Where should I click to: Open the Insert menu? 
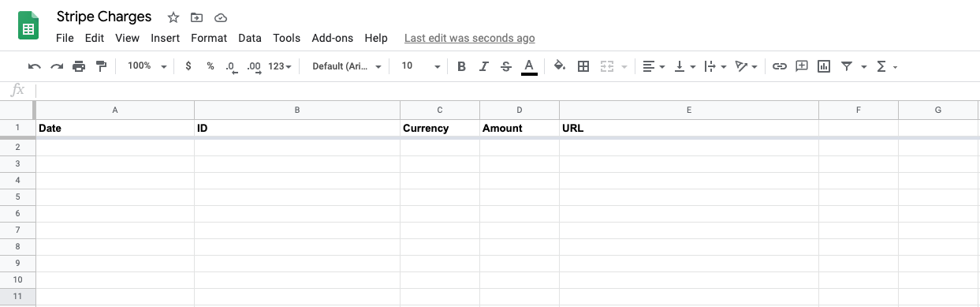(166, 38)
